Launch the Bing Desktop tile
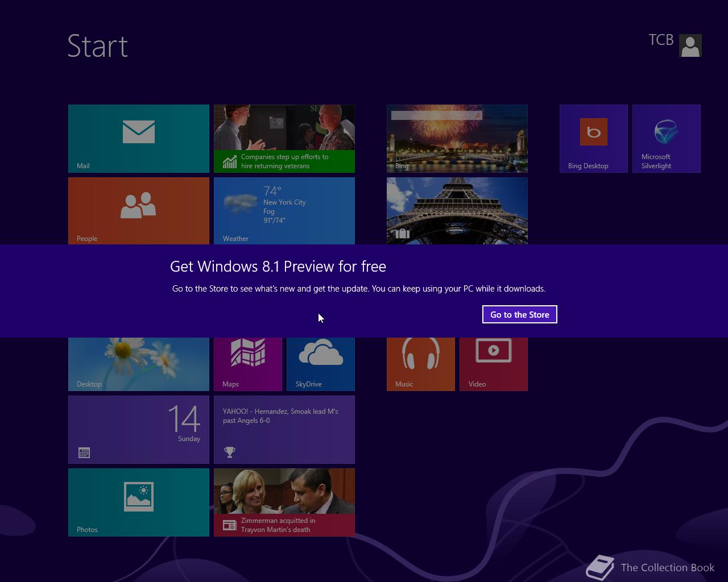 point(594,139)
